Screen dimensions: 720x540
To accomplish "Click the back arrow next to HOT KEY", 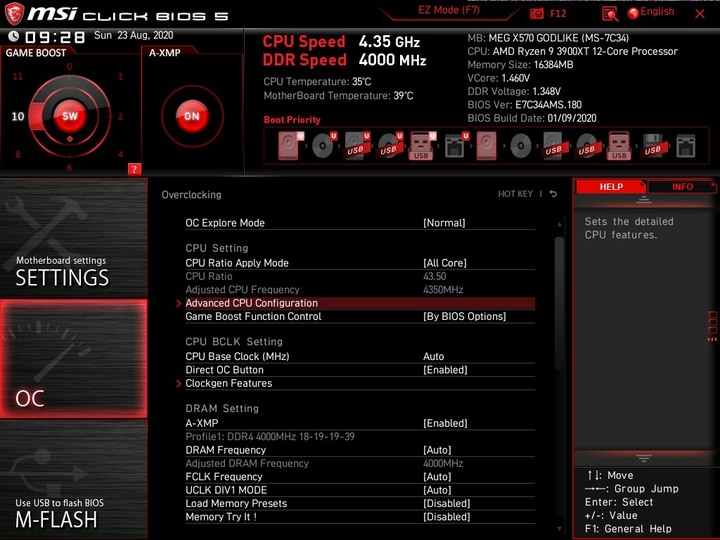I will click(x=553, y=194).
